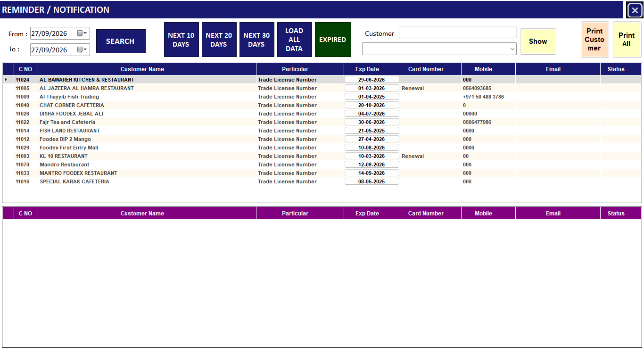Select row MANTRO FOODEX RESTAURANT
The width and height of the screenshot is (644, 362).
322,173
